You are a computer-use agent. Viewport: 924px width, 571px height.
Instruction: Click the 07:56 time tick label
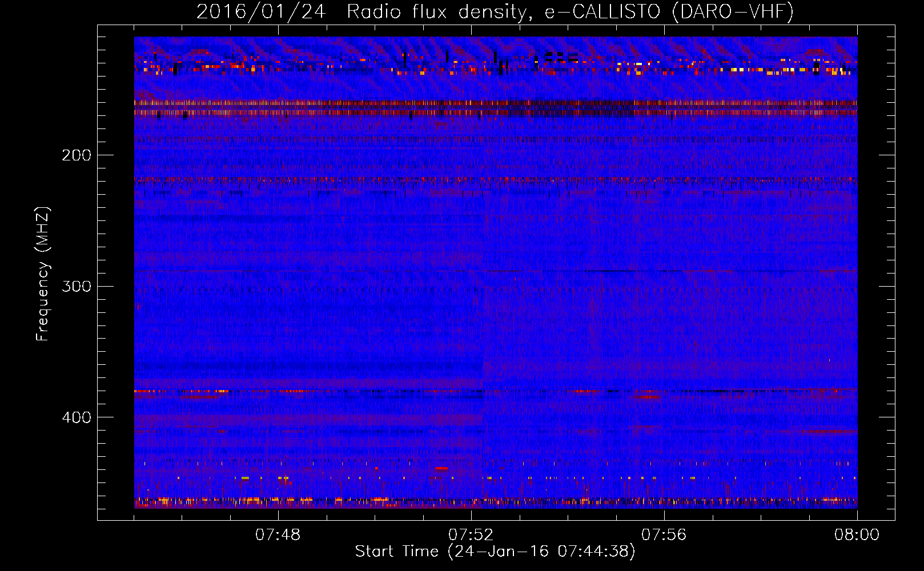click(x=664, y=535)
